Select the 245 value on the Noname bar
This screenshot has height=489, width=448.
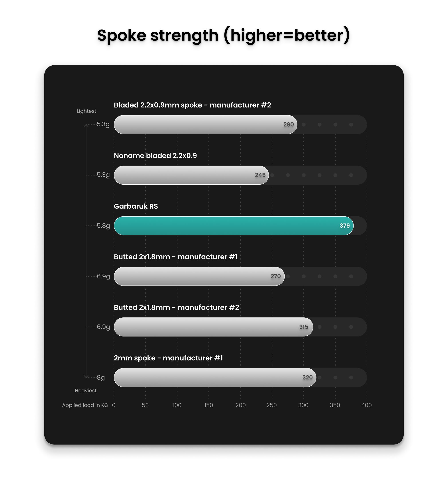click(x=260, y=175)
